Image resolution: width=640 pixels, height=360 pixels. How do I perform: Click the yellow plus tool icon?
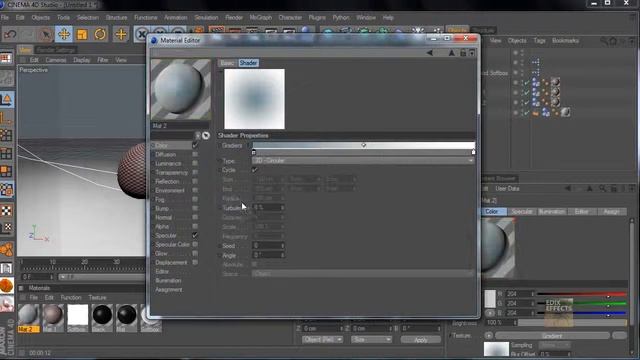(x=121, y=34)
